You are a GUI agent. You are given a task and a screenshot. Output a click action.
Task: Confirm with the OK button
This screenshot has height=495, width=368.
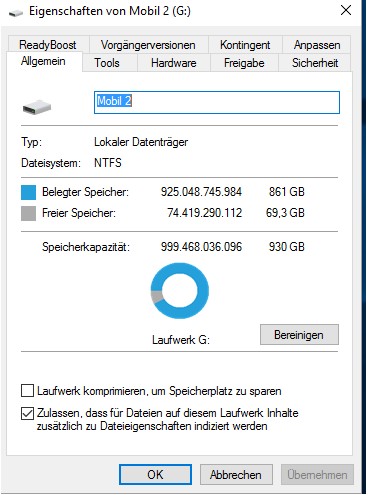[x=155, y=474]
